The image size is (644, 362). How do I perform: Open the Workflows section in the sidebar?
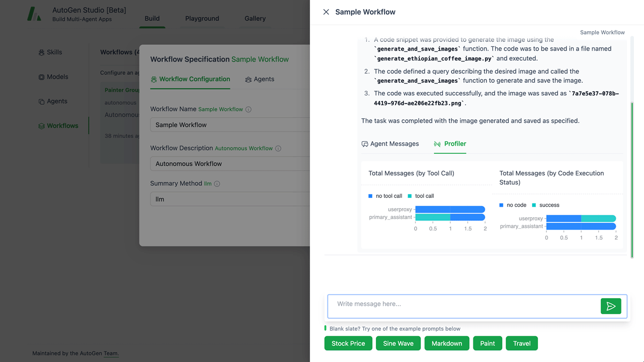click(x=59, y=125)
